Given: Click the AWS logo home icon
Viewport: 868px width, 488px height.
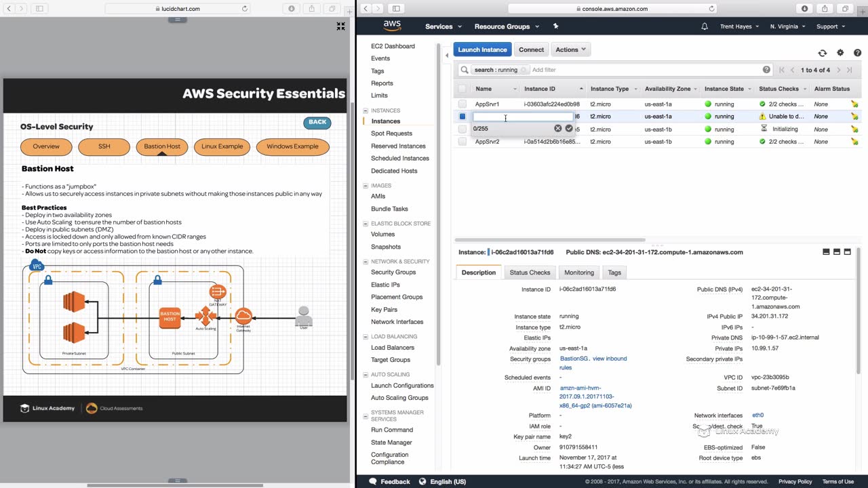Looking at the screenshot, I should [x=392, y=26].
